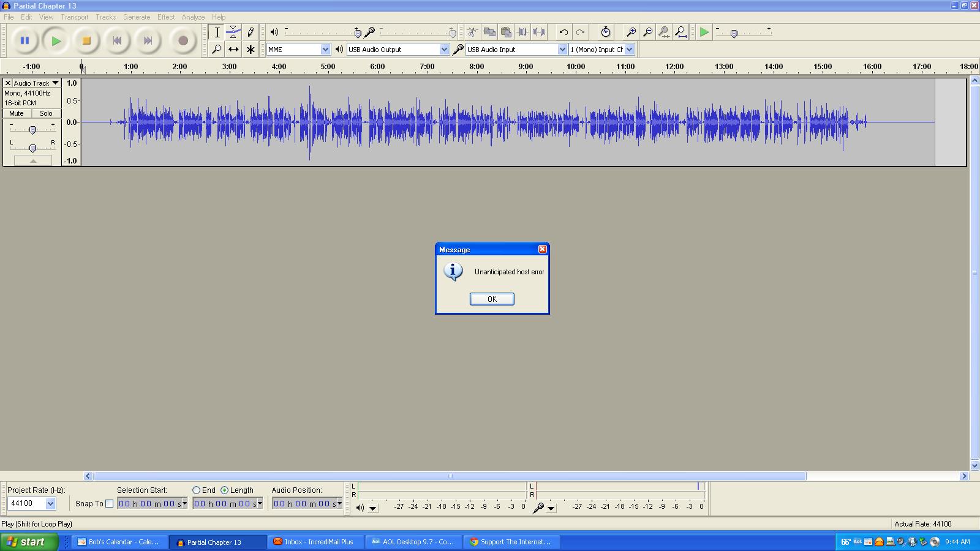Mute the audio track
This screenshot has width=980, height=551.
pyautogui.click(x=15, y=113)
